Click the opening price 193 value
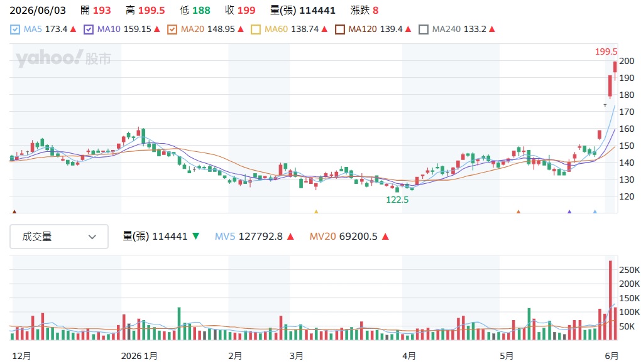641x364 pixels. click(x=102, y=10)
